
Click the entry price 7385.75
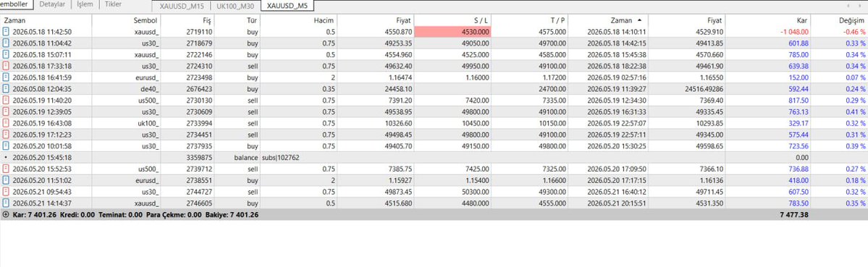400,169
